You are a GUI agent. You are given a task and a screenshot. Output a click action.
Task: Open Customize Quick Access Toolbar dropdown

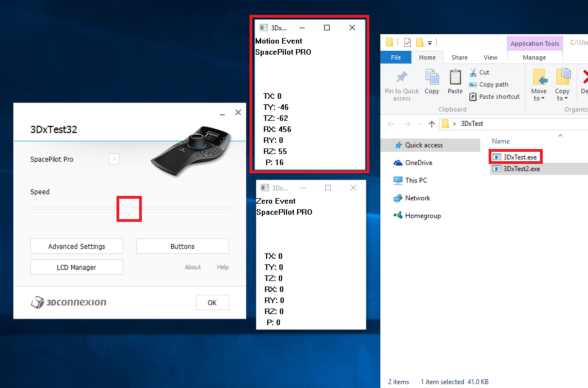(x=430, y=42)
